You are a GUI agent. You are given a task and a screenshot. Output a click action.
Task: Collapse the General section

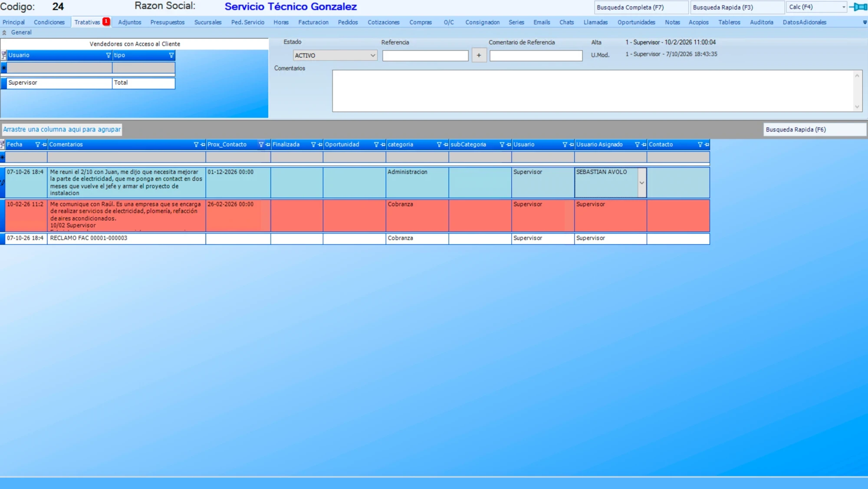[x=4, y=33]
